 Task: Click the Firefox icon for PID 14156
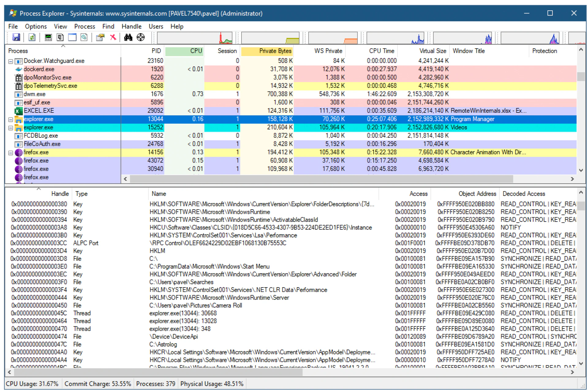[x=19, y=152]
